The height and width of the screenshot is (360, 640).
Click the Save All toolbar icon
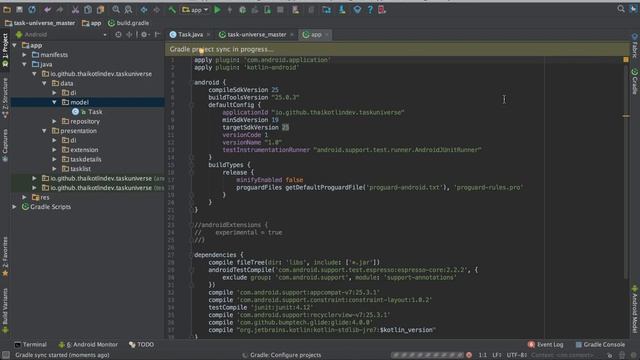click(19, 9)
